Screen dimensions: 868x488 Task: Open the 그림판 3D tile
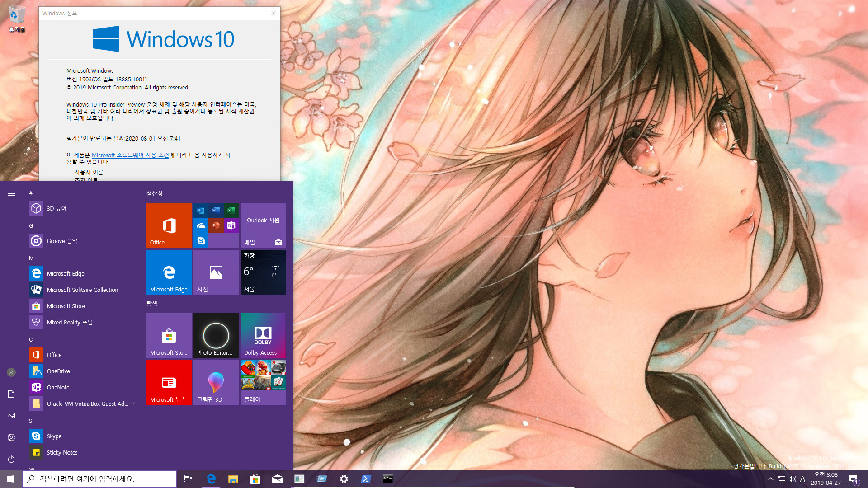click(216, 383)
